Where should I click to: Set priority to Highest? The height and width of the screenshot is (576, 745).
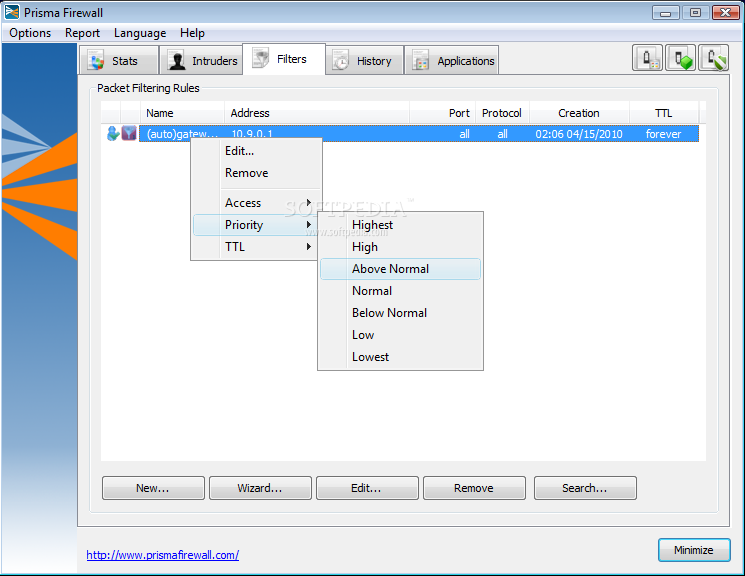pyautogui.click(x=400, y=225)
